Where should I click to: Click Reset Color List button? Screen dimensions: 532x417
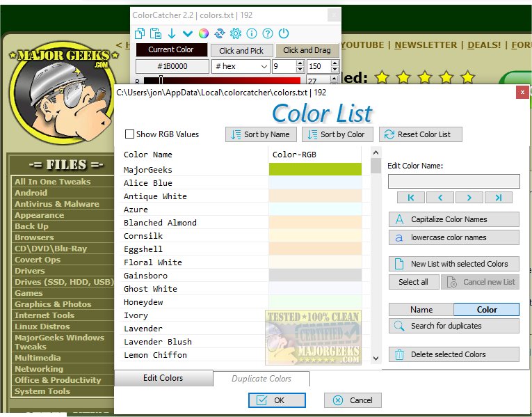tap(420, 134)
